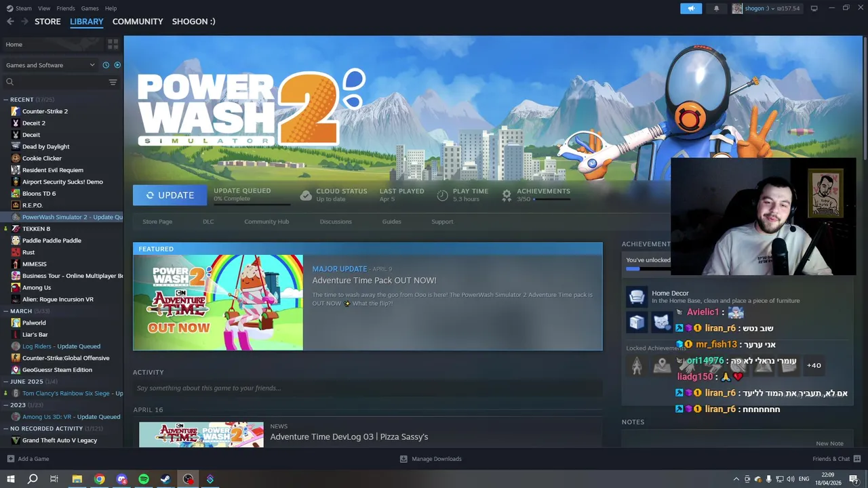
Task: Collapse the JUNE 2025 category
Action: click(6, 382)
